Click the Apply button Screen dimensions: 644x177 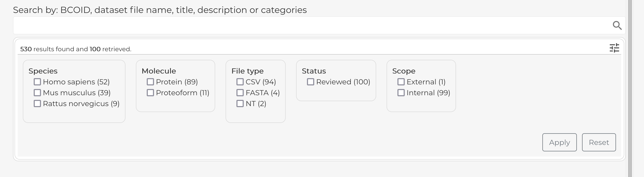point(559,142)
